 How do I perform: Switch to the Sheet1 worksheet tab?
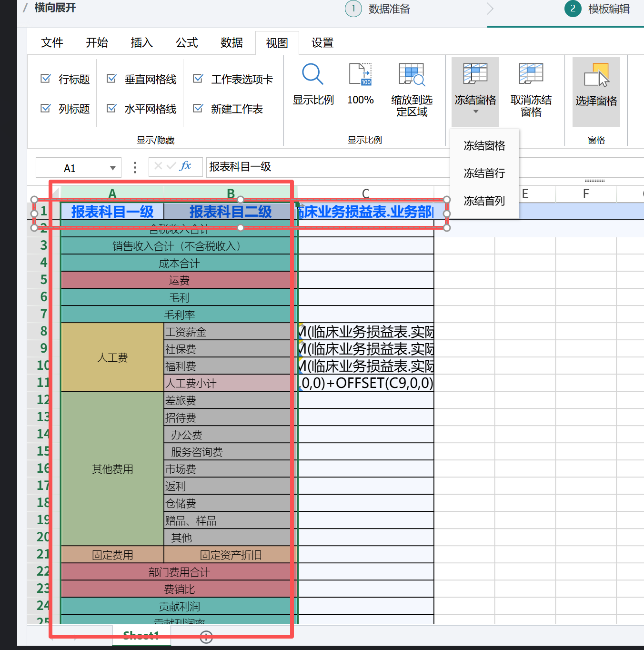coord(141,635)
